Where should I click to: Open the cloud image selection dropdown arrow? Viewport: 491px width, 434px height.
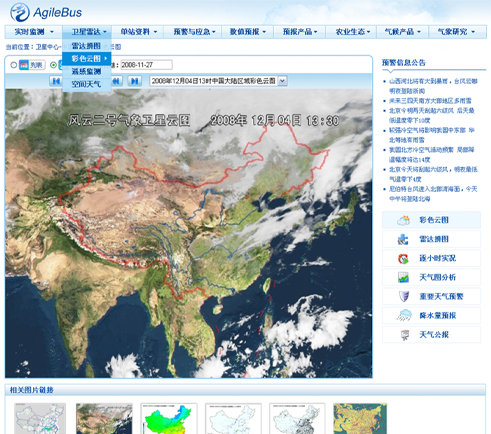(283, 81)
